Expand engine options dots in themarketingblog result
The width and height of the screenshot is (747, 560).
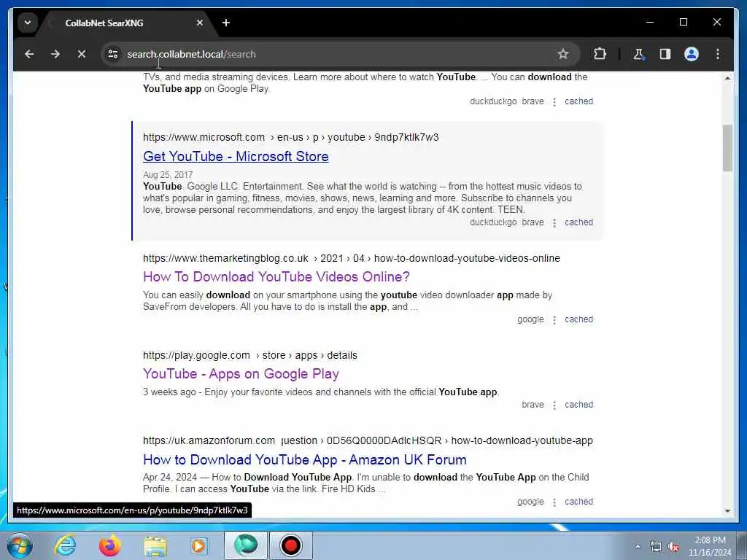point(554,320)
